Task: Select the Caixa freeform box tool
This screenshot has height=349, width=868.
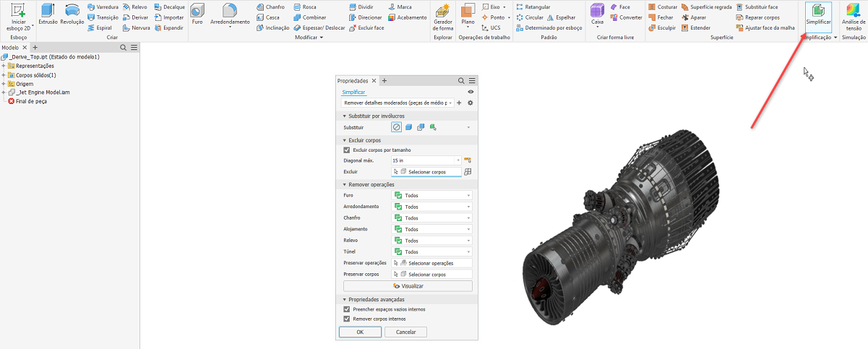Action: point(597,14)
